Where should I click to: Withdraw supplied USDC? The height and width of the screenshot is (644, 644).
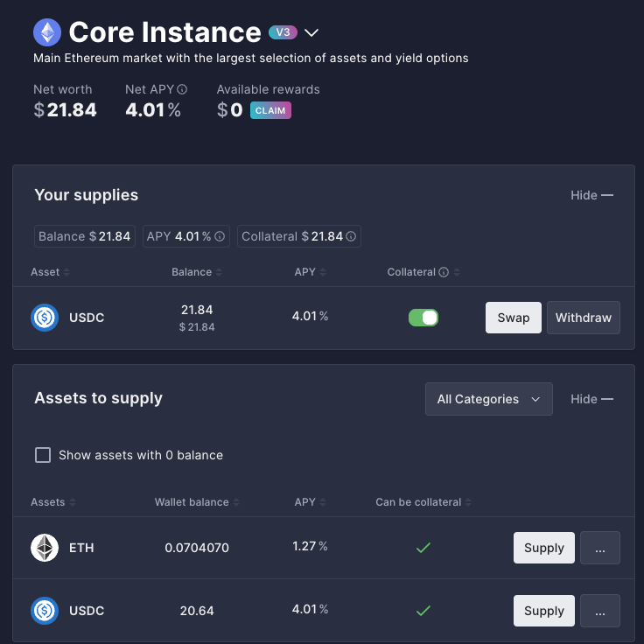(583, 318)
